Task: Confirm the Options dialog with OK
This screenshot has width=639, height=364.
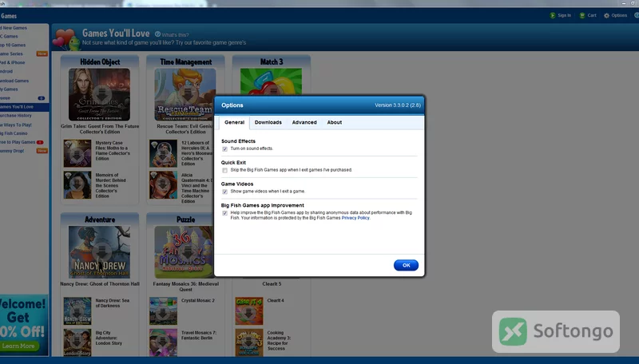Action: point(406,265)
